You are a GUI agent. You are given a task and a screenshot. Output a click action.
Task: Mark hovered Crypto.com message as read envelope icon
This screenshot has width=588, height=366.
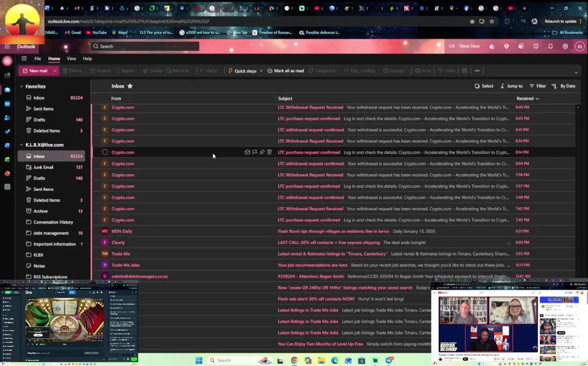pos(247,152)
